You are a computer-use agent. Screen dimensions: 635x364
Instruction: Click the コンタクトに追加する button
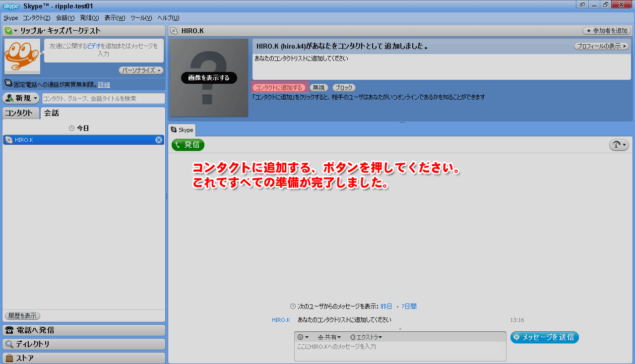pos(278,88)
